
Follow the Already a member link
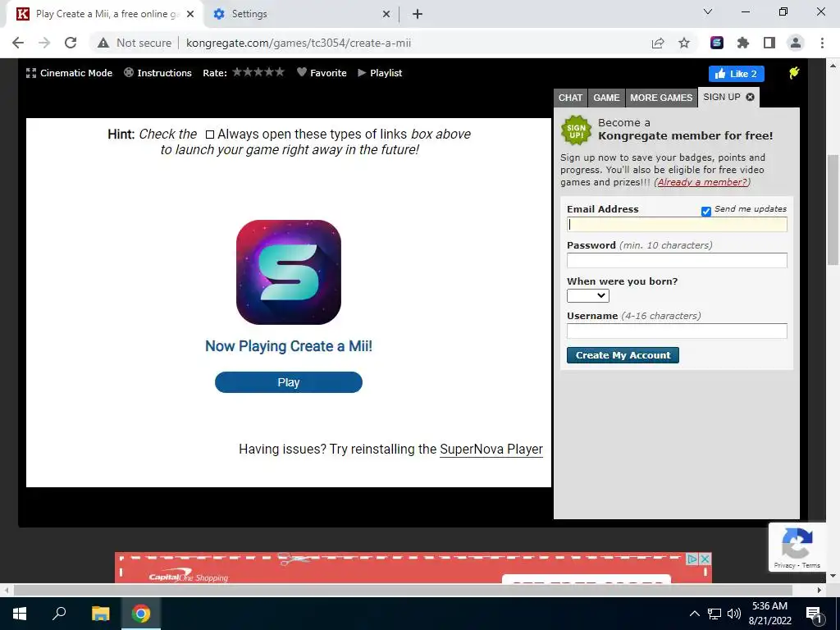coord(702,182)
